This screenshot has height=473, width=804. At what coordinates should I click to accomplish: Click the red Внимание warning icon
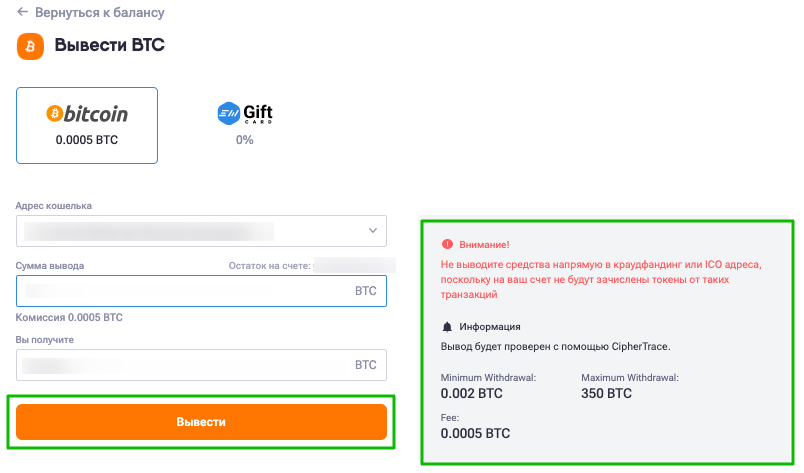coord(447,244)
